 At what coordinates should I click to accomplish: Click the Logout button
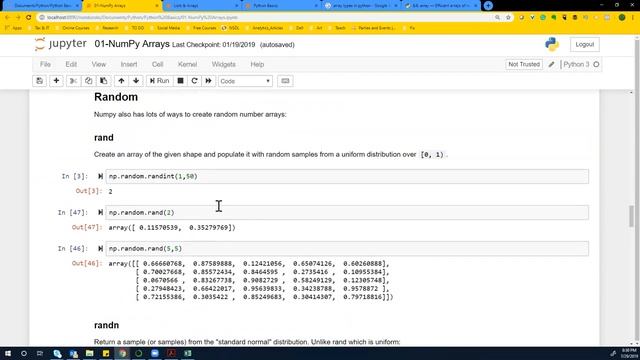click(585, 44)
